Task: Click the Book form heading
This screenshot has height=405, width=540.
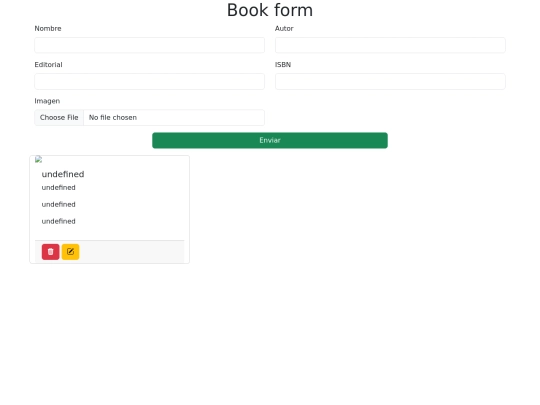Action: click(x=270, y=10)
